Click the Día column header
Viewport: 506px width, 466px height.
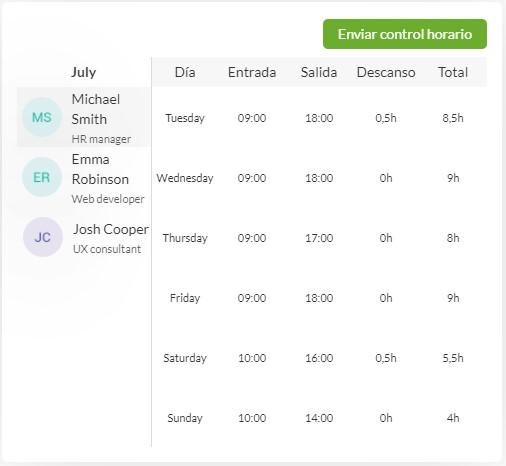185,72
